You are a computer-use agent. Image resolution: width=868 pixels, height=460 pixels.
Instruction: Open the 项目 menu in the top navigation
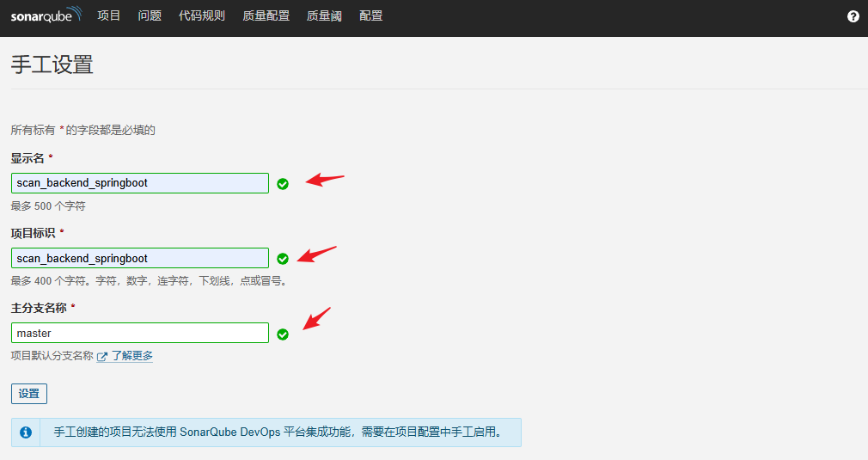[x=109, y=15]
